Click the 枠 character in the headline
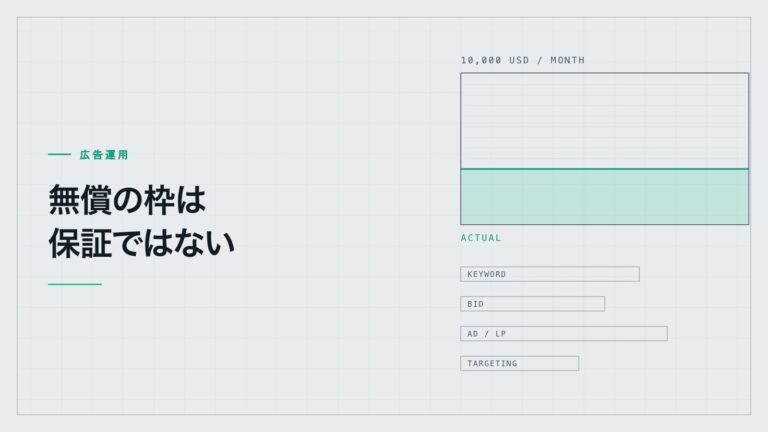 159,199
